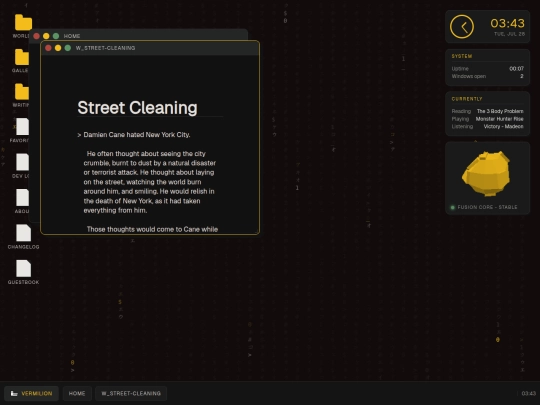Click the taskbar clock showing 03:43
Viewport: 540px width, 405px height.
tap(529, 393)
